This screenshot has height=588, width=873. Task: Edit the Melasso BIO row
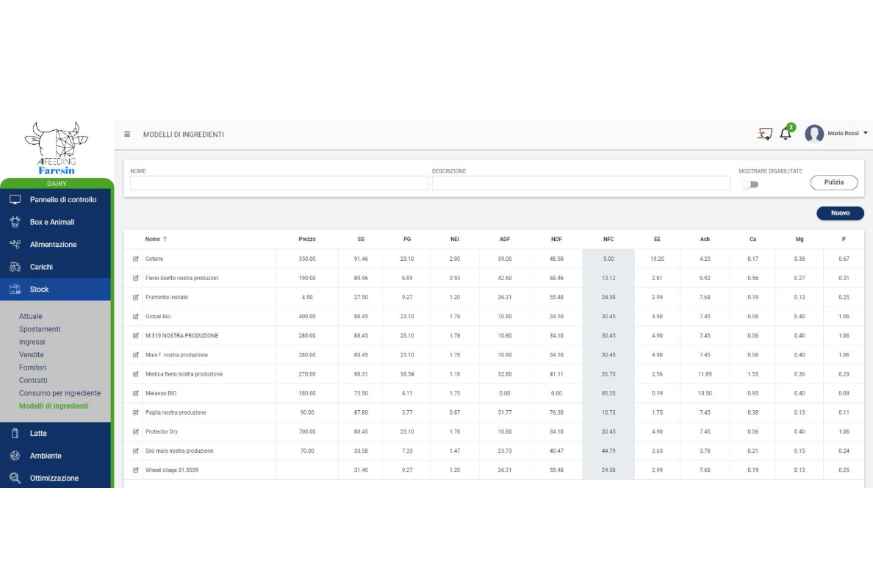coord(135,393)
